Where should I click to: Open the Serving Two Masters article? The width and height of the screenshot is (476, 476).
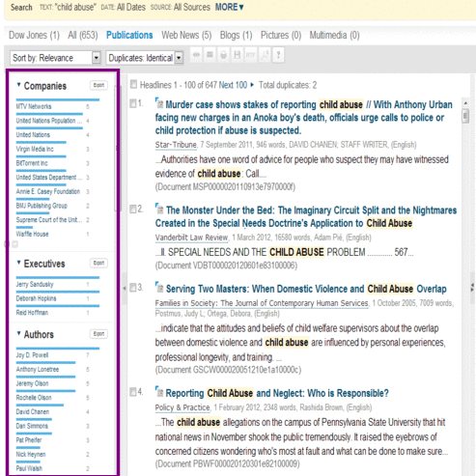pos(306,289)
